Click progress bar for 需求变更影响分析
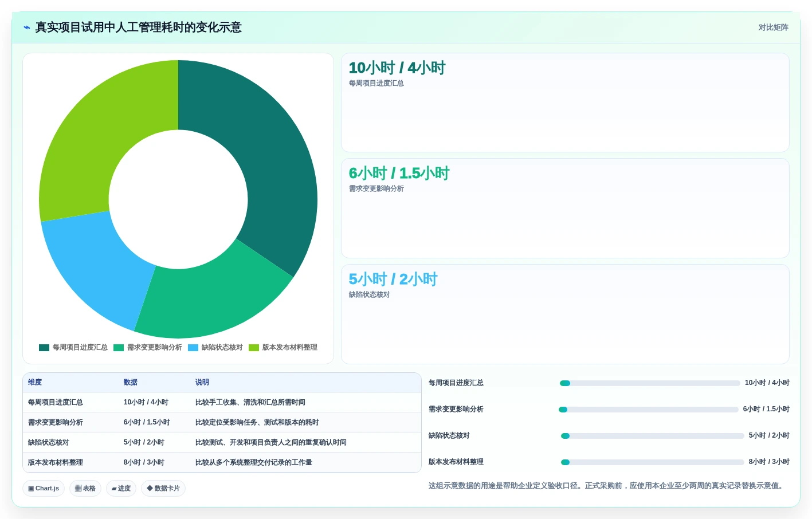Screen dimensions: 812x519 pos(649,410)
